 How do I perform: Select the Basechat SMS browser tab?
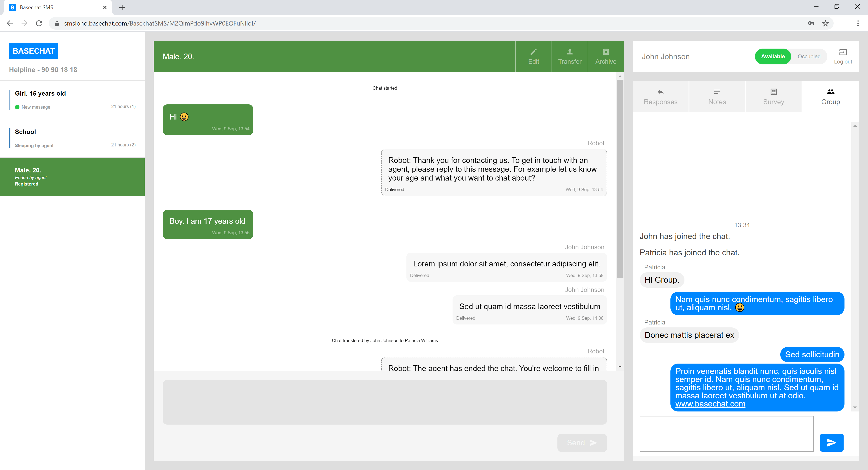pyautogui.click(x=51, y=7)
